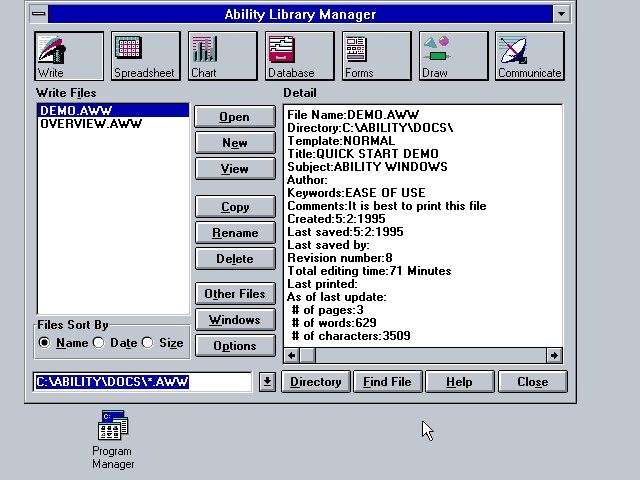Screen dimensions: 640x480
Task: Launch the Communicate module
Action: [x=530, y=56]
